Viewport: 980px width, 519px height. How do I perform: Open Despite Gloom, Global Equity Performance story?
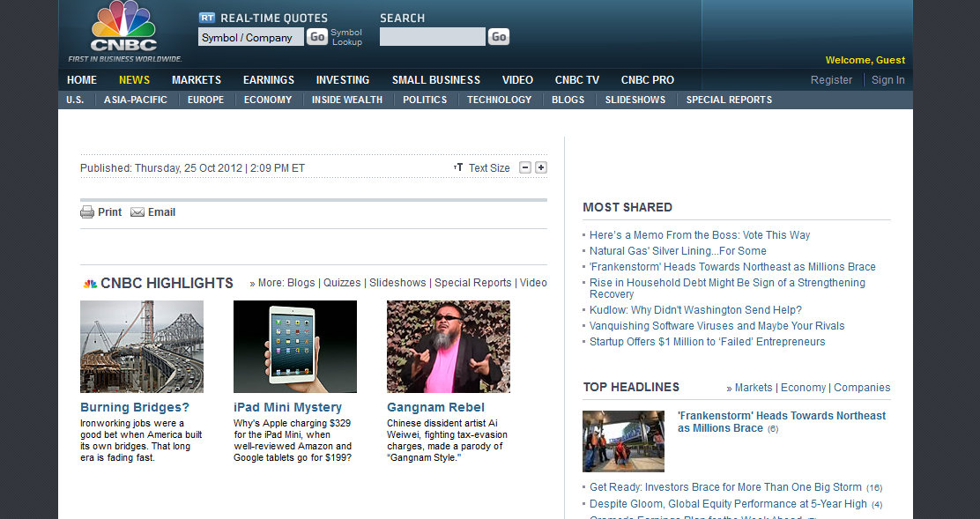[x=728, y=504]
